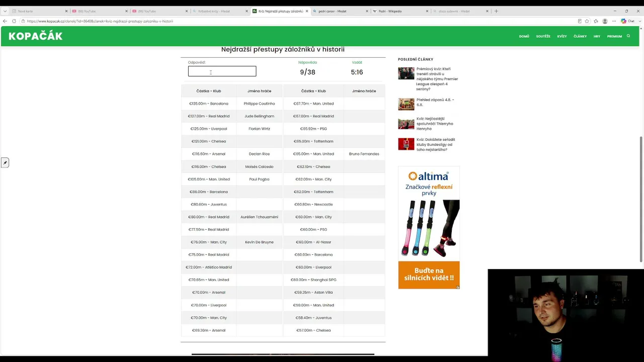The height and width of the screenshot is (362, 644).
Task: Open the favorites list icon
Action: pos(596,21)
